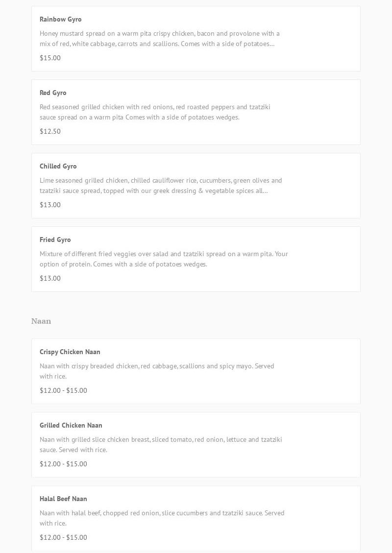The width and height of the screenshot is (392, 553).
Task: Select the Grilled Chicken Naan title
Action: point(71,425)
